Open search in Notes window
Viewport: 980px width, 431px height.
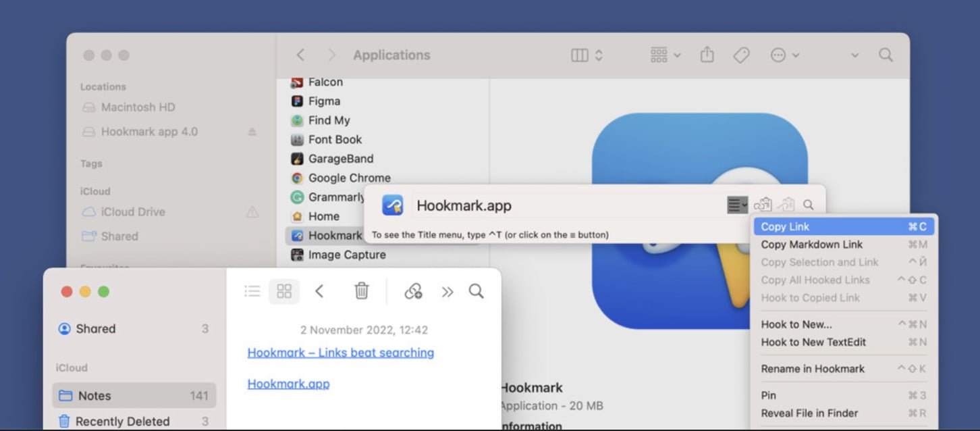476,291
